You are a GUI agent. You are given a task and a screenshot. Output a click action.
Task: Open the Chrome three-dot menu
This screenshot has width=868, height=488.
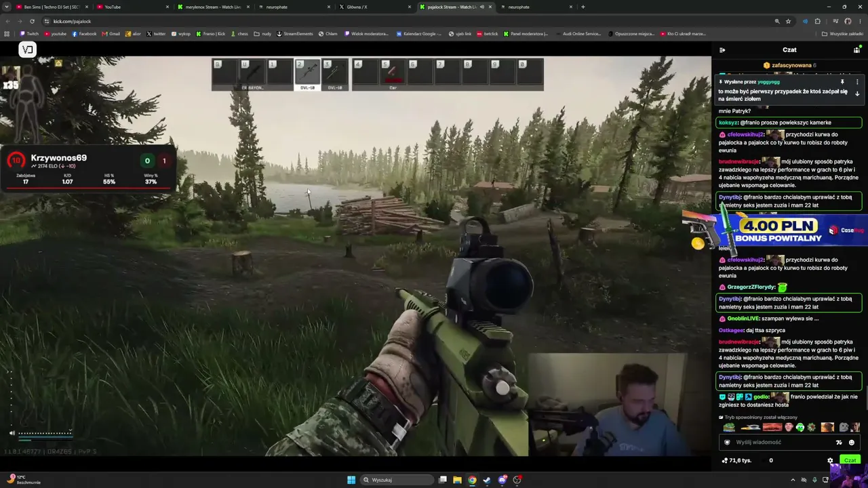(x=860, y=21)
